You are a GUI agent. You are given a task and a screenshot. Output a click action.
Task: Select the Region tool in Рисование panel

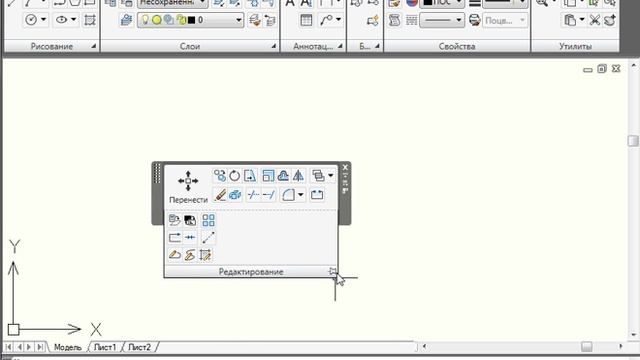click(89, 20)
